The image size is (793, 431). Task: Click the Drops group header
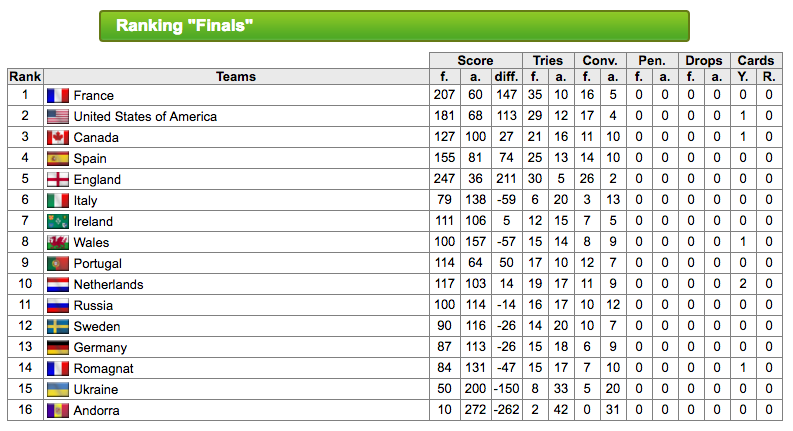click(x=704, y=60)
